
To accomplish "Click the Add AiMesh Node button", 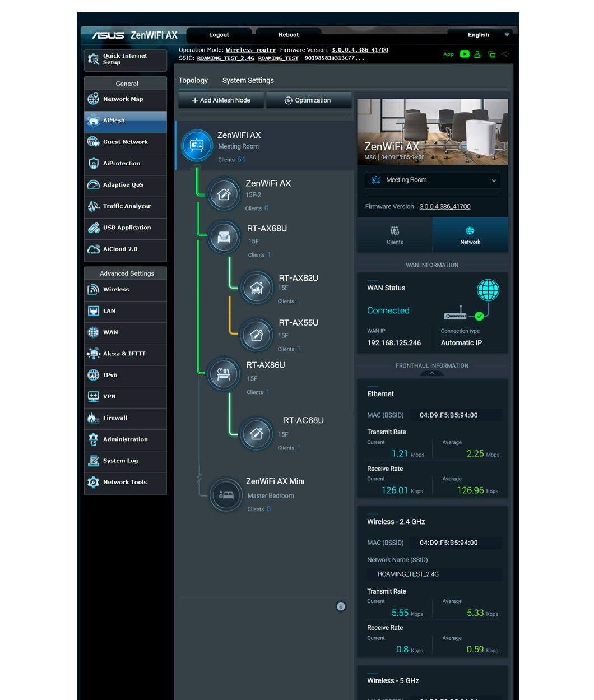I will coord(221,100).
